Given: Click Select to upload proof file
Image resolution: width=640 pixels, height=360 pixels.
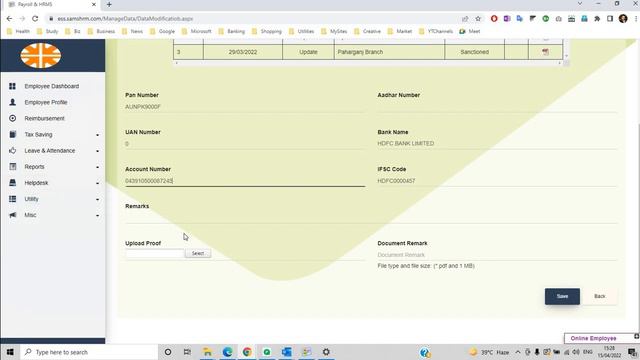Looking at the screenshot, I should tap(198, 253).
